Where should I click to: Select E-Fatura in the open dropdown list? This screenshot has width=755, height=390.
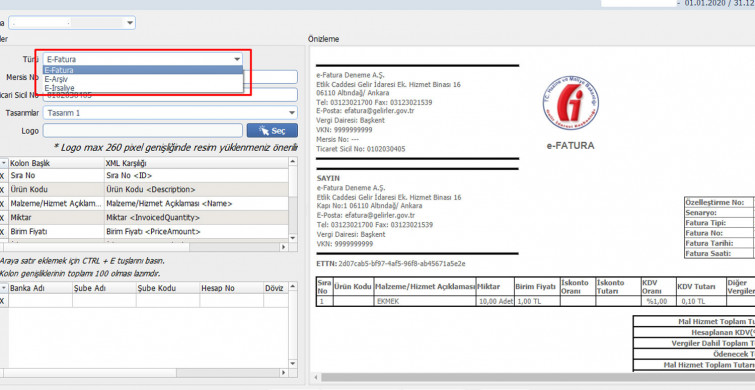click(143, 70)
